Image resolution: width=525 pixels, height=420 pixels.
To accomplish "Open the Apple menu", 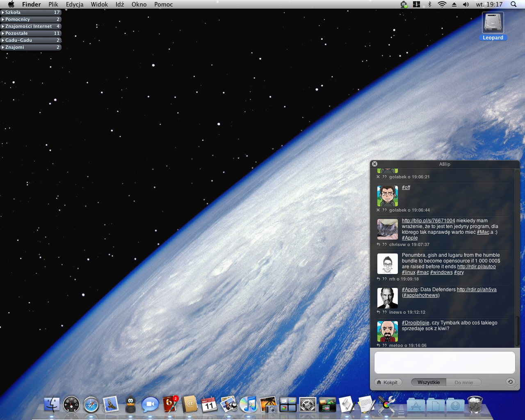I will (11, 5).
